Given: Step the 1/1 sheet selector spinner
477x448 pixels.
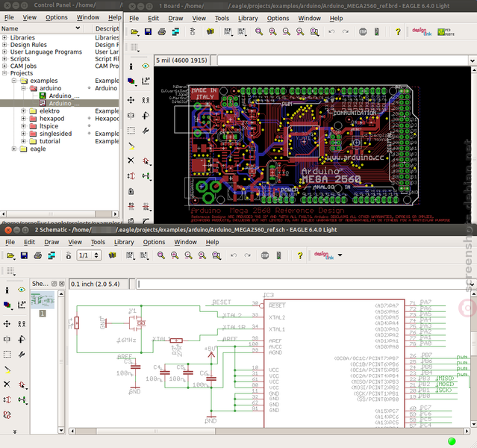Looking at the screenshot, I should [96, 255].
